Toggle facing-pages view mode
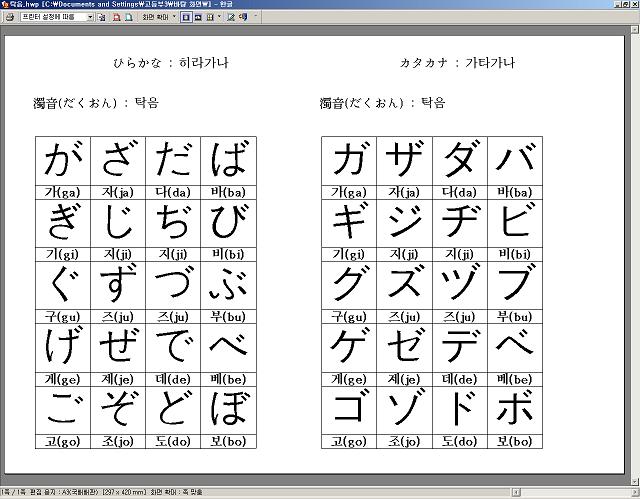Viewport: 640px width, 499px height. tap(197, 17)
